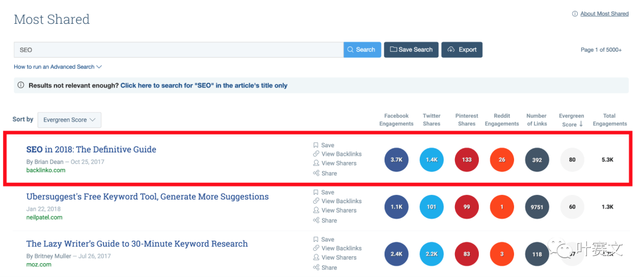View Sharers for Lazy Writer's Guide
644x277 pixels.
(335, 257)
